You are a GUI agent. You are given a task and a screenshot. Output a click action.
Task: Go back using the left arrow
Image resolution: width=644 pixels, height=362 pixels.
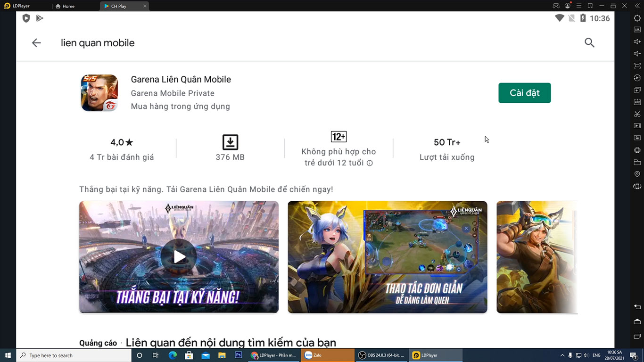pos(36,43)
